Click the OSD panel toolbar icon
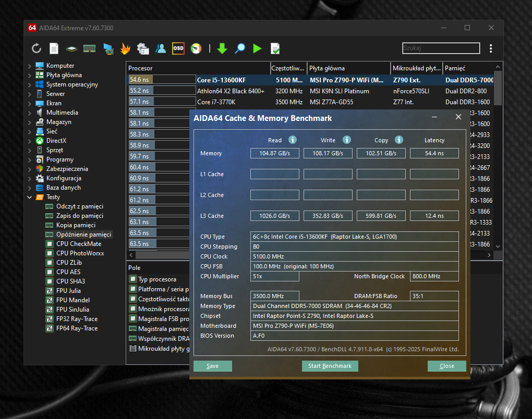Screen dimensions: 532x419 (178, 48)
